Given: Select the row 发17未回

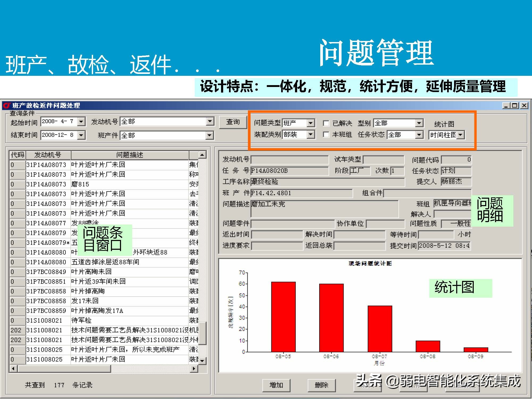Looking at the screenshot, I should tap(104, 301).
